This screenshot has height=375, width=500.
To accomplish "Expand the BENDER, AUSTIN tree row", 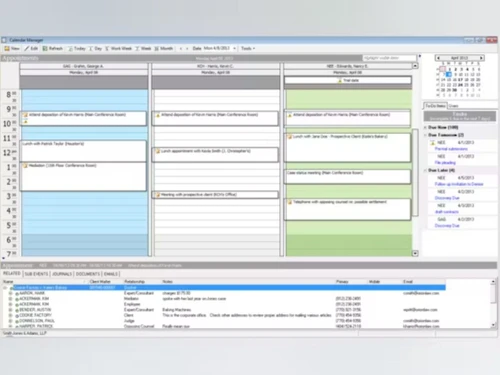I will (x=10, y=310).
